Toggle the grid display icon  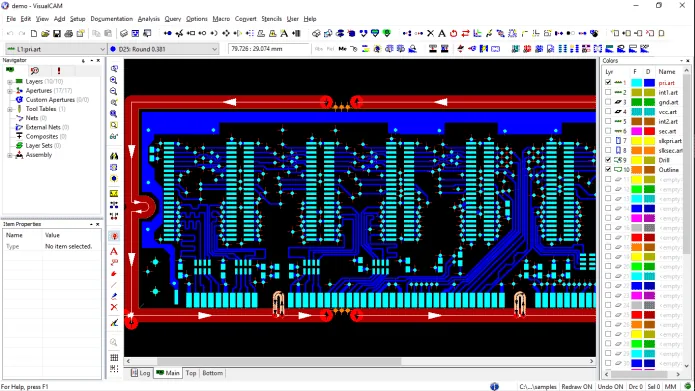pos(114,357)
